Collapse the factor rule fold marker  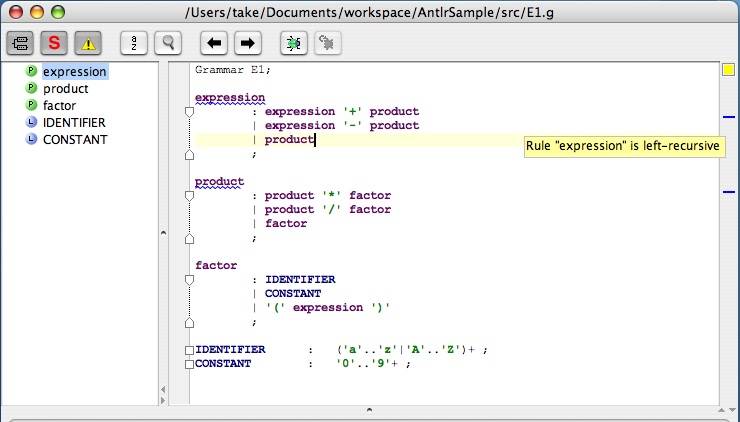[x=189, y=280]
